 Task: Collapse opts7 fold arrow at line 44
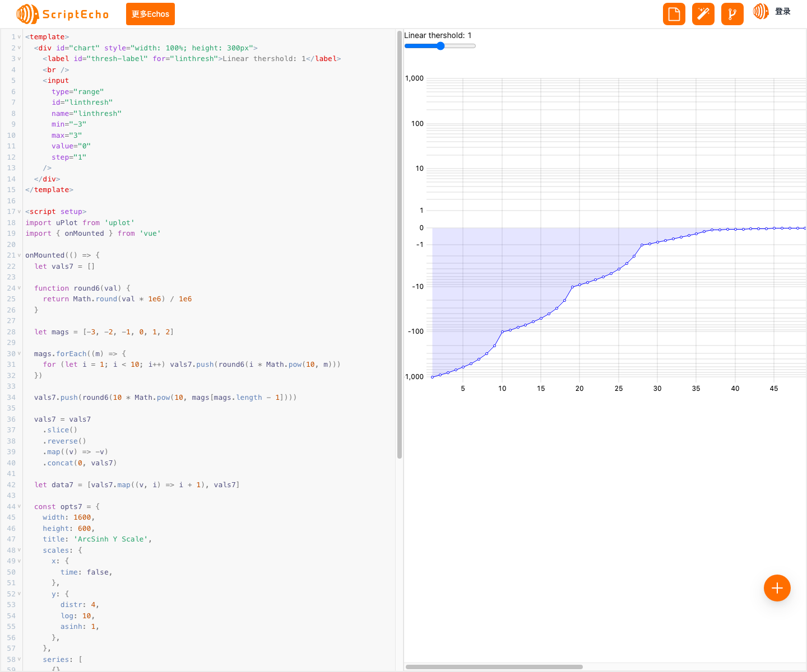point(19,506)
